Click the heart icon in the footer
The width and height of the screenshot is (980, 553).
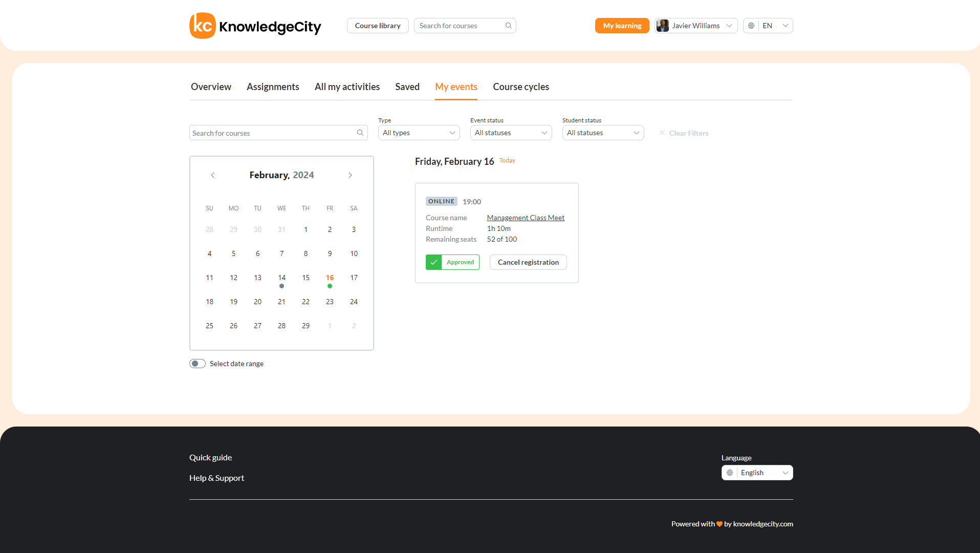(x=720, y=524)
